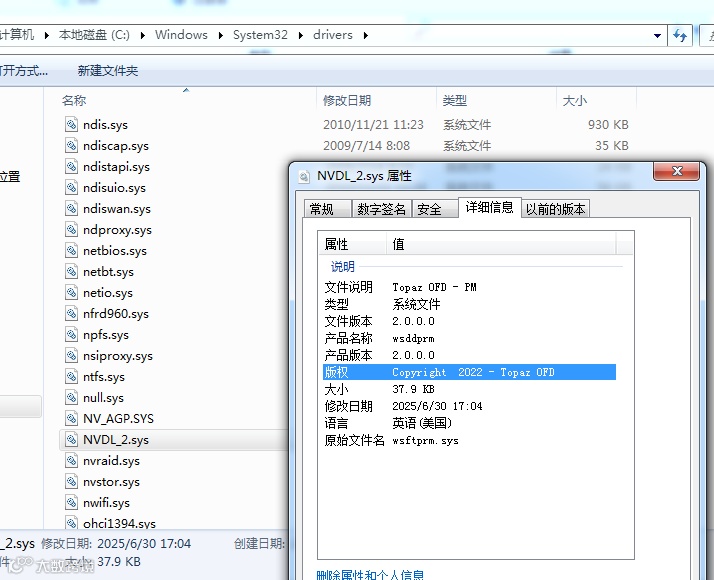
Task: Select the 产品名称 wsddprm row
Action: [469, 338]
